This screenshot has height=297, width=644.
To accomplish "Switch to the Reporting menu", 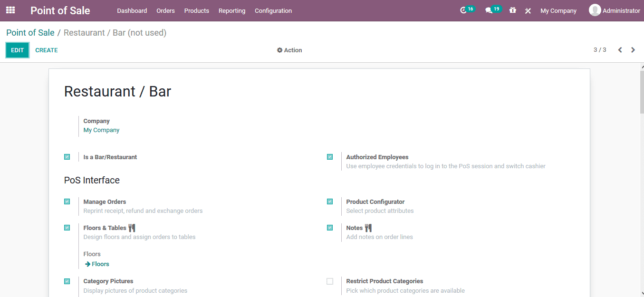I will 231,10.
